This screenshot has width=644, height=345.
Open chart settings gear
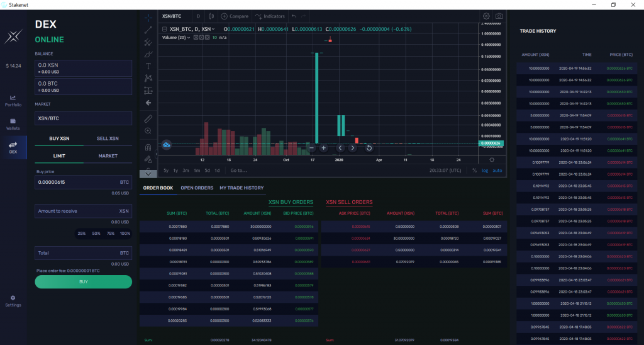(x=486, y=16)
